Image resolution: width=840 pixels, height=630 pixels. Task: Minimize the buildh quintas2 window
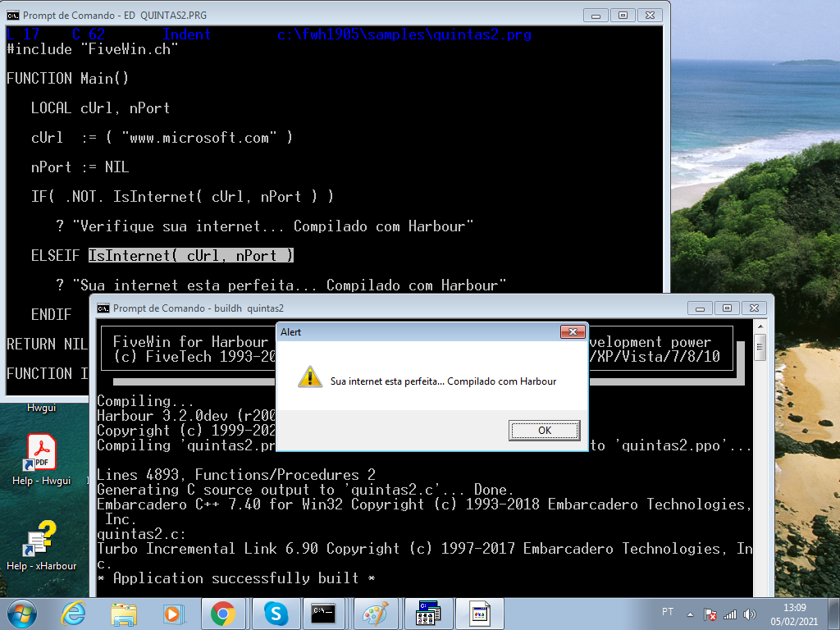(x=700, y=308)
